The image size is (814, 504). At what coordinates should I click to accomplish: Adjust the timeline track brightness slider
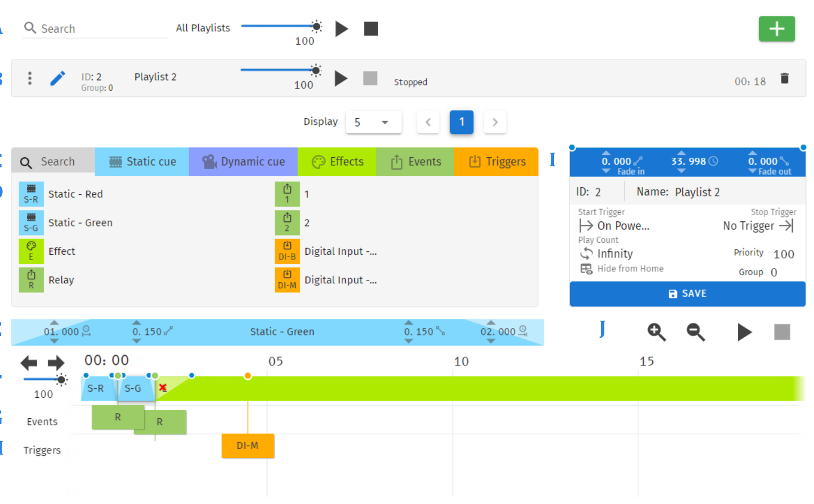pyautogui.click(x=45, y=380)
